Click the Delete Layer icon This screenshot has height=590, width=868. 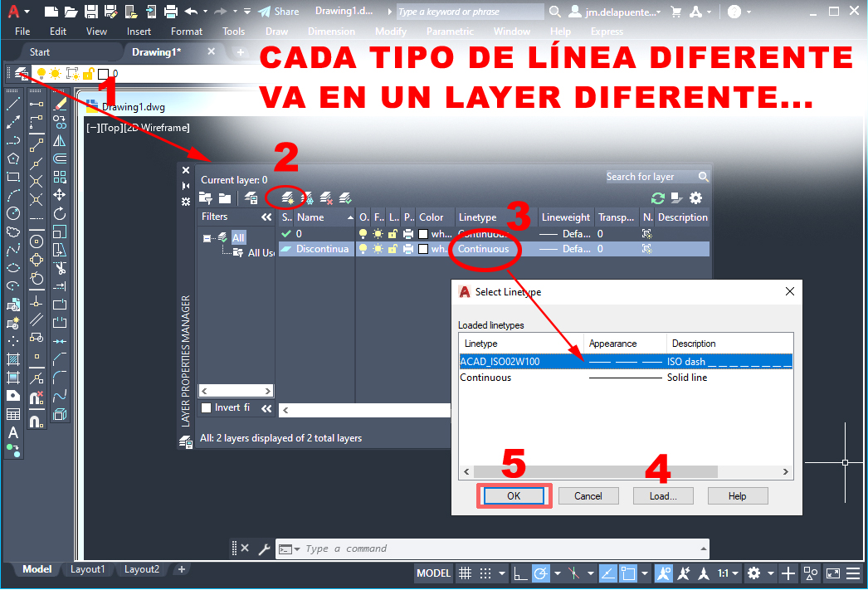[327, 198]
